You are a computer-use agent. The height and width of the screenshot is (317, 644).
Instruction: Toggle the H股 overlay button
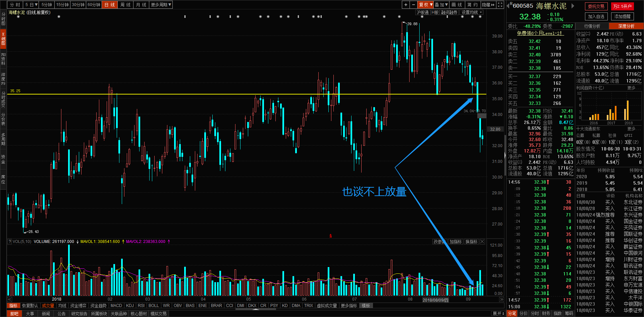[435, 12]
